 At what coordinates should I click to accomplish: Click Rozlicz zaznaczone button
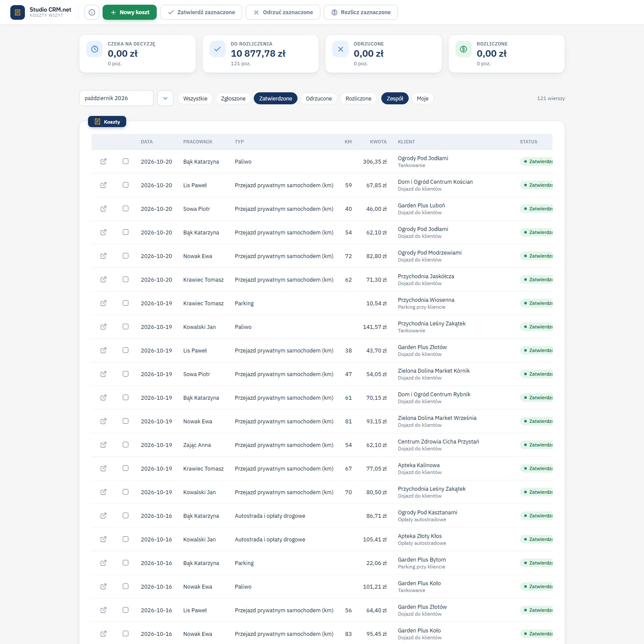click(361, 12)
